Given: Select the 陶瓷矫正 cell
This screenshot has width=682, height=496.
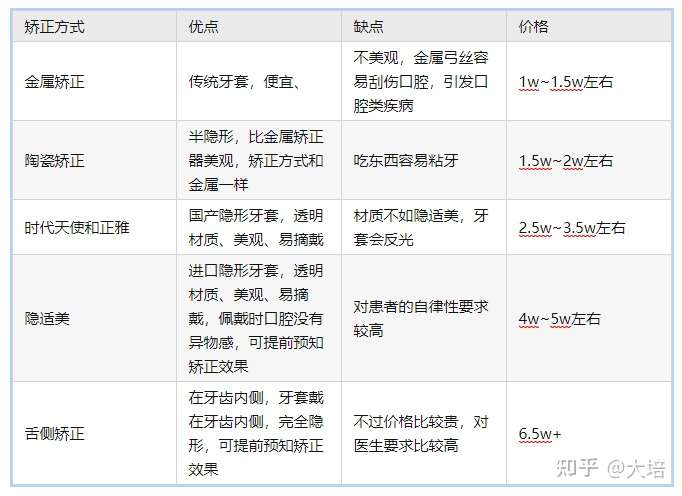Looking at the screenshot, I should [x=94, y=161].
